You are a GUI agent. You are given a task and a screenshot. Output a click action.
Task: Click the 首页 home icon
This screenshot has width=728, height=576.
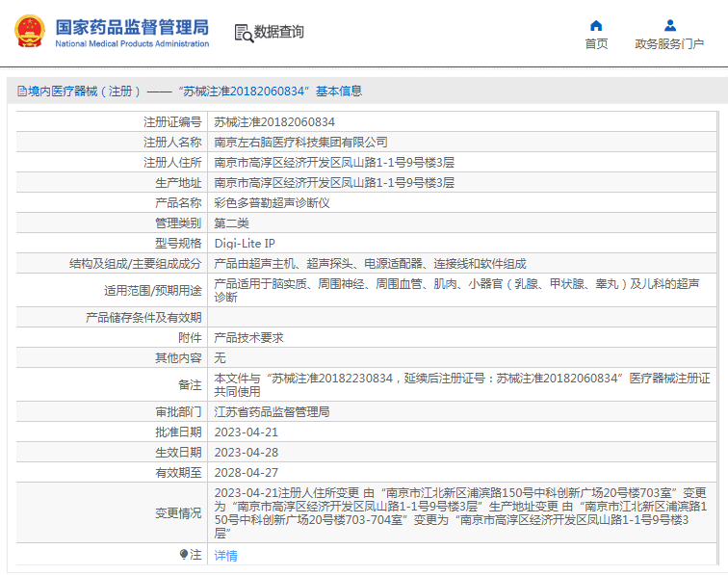point(596,26)
